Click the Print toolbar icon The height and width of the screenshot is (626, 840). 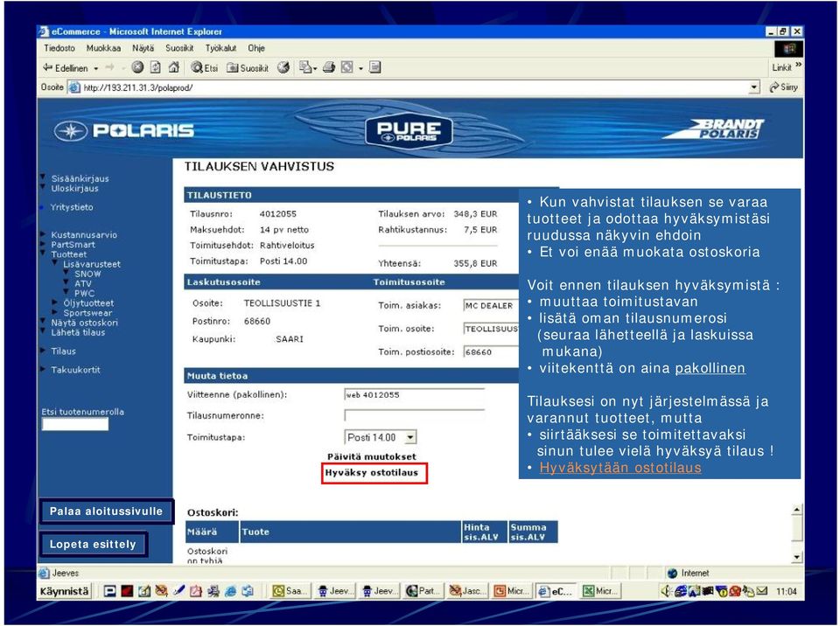coord(329,67)
